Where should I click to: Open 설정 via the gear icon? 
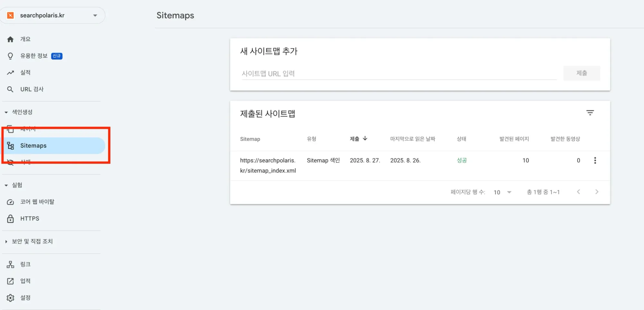tap(11, 297)
